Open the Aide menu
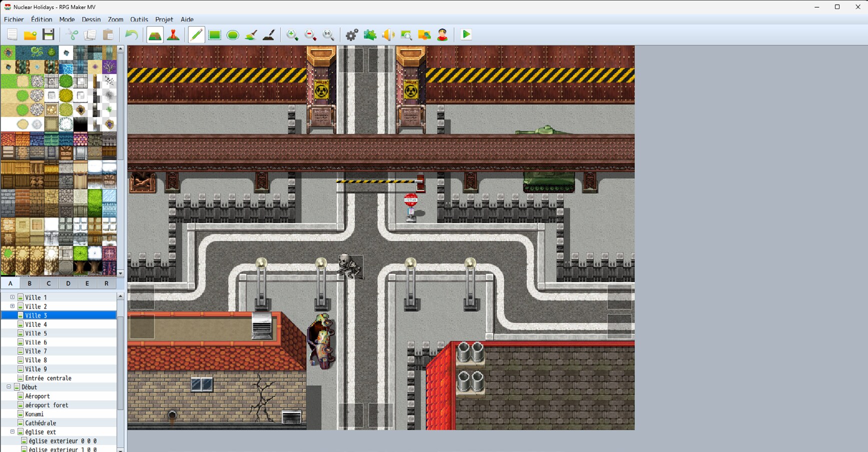The image size is (868, 452). [187, 19]
